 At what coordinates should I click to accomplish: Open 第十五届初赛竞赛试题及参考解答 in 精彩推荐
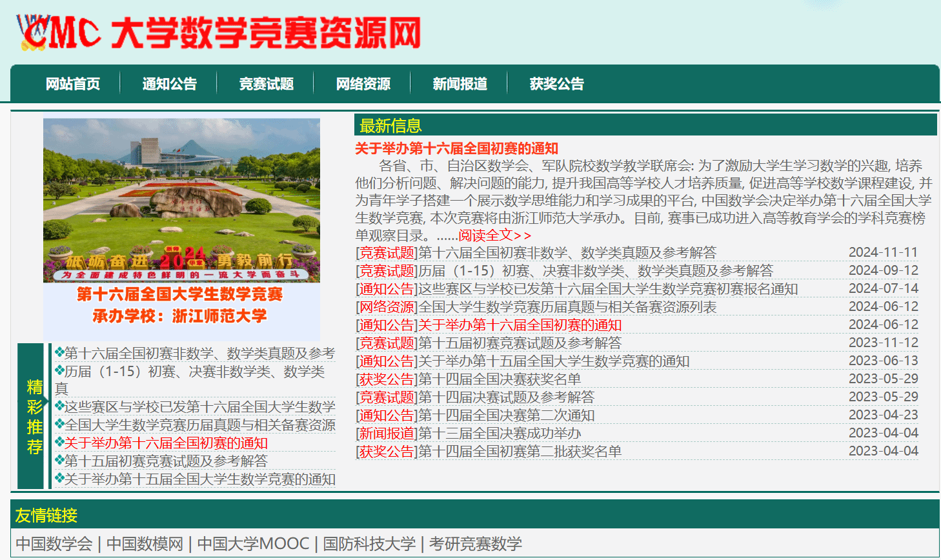point(166,461)
